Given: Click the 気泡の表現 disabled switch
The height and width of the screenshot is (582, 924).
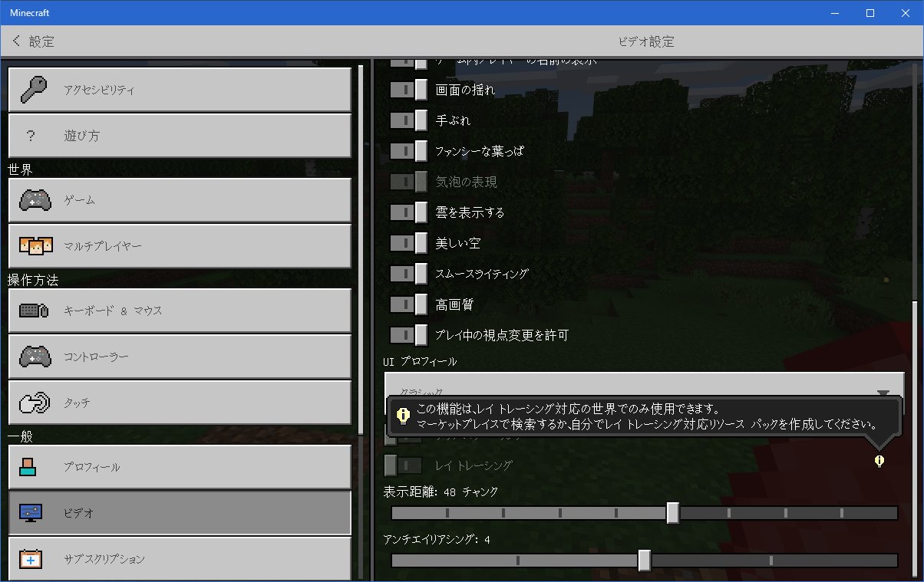Looking at the screenshot, I should click(x=408, y=182).
